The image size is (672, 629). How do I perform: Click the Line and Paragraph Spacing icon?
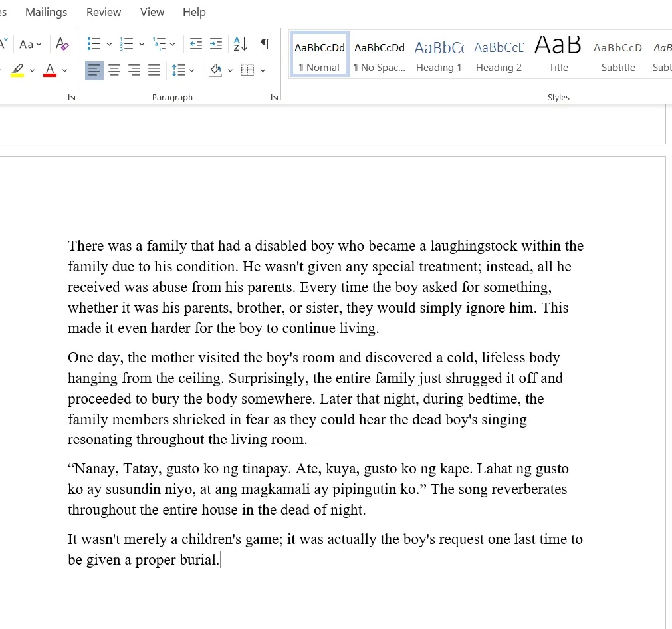[179, 70]
